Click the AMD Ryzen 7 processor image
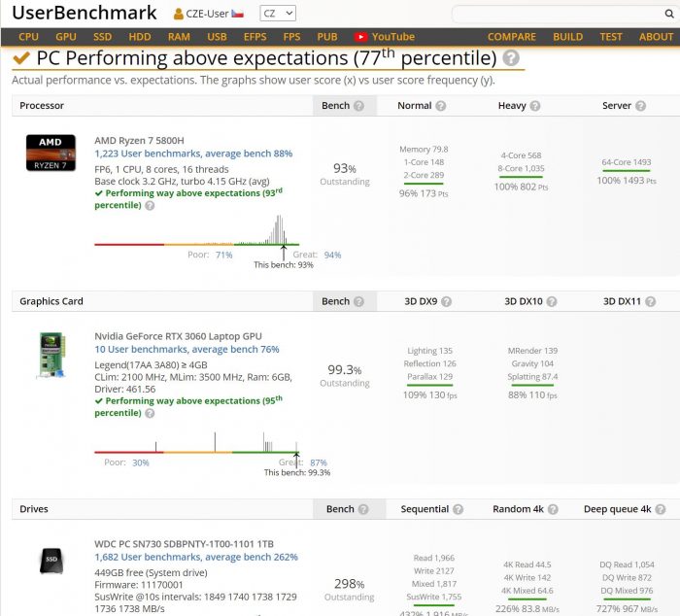This screenshot has height=616, width=680. pos(51,154)
